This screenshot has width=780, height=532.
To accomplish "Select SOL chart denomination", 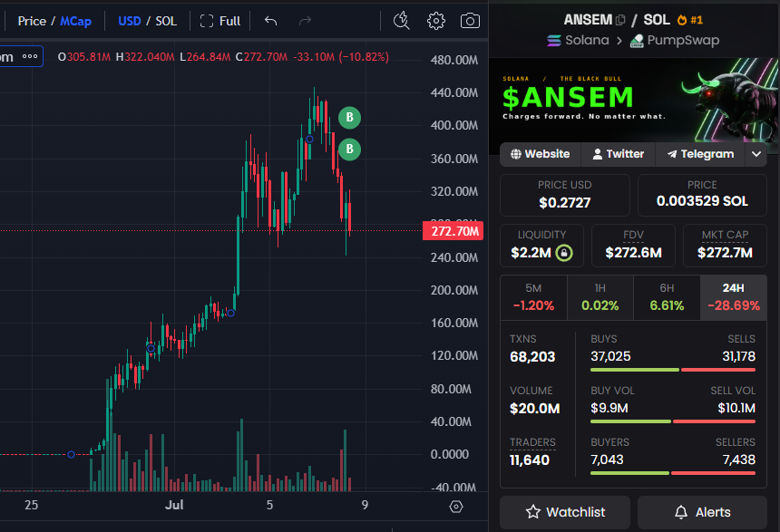I will (166, 21).
